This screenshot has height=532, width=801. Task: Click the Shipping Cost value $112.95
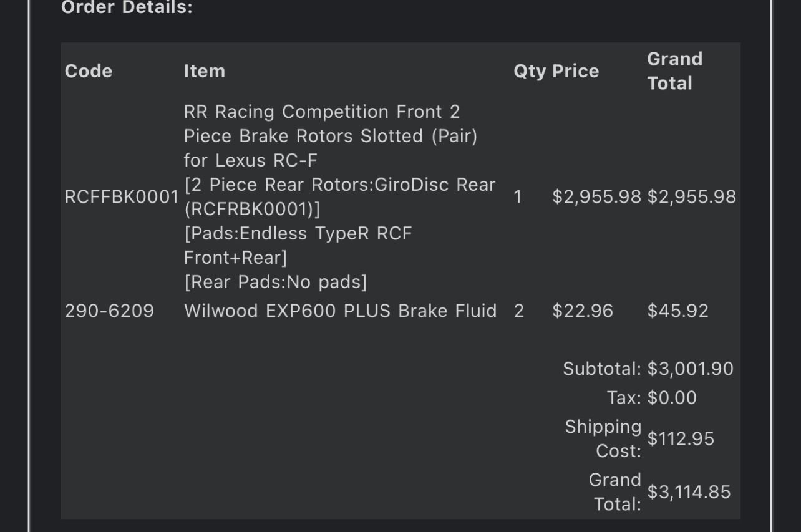point(681,439)
